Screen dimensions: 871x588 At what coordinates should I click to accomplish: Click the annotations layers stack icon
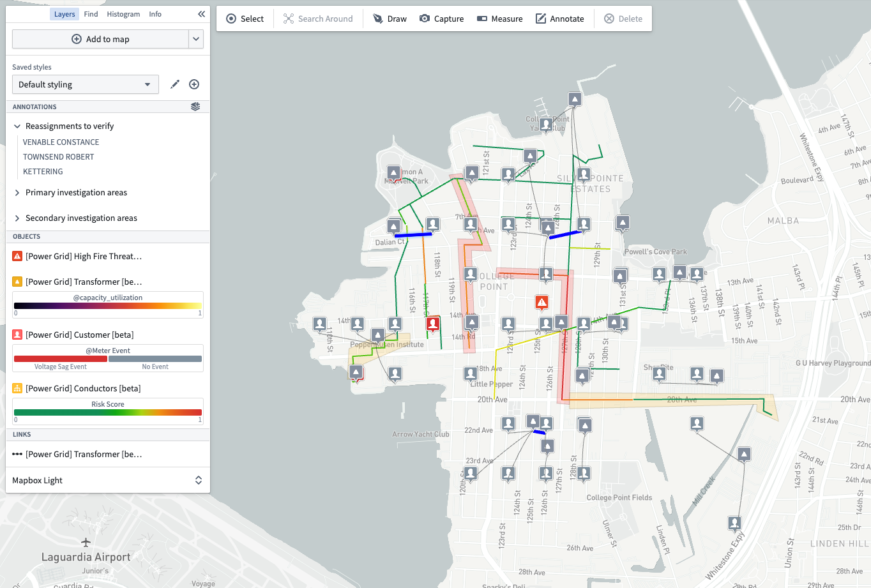point(195,107)
